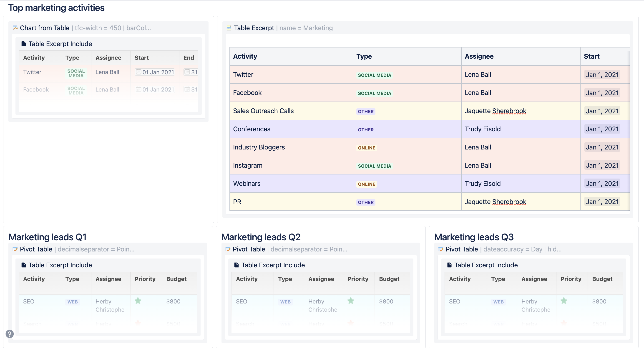Open the Table Excerpt macro named Marketing
The height and width of the screenshot is (348, 644).
tap(254, 28)
